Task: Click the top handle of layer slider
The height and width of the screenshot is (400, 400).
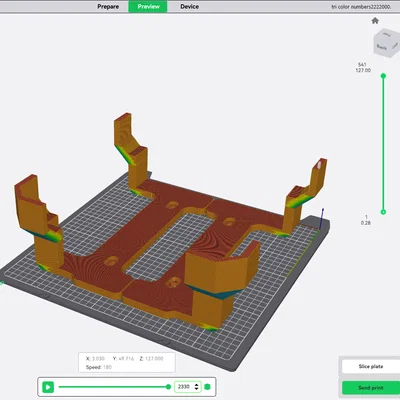Action: click(x=383, y=76)
